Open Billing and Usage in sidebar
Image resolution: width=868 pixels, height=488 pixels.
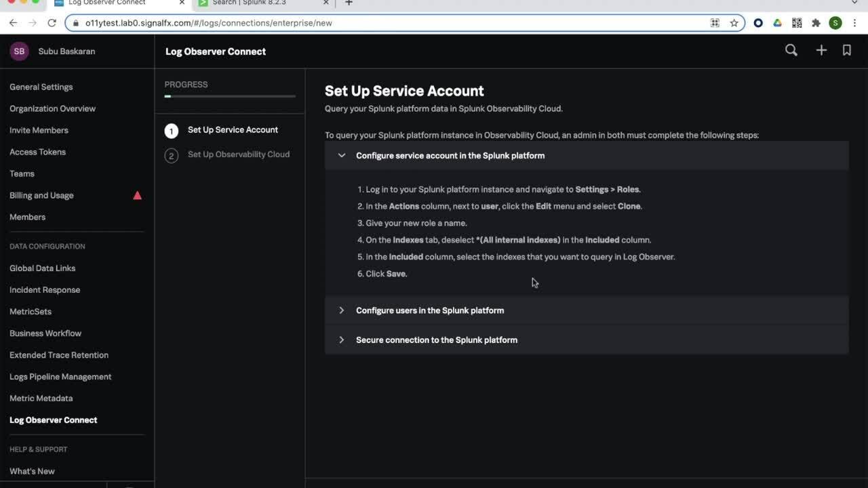pos(41,195)
